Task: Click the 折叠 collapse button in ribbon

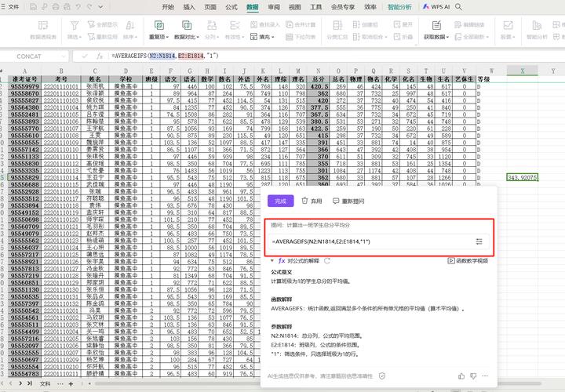Action: (x=403, y=36)
